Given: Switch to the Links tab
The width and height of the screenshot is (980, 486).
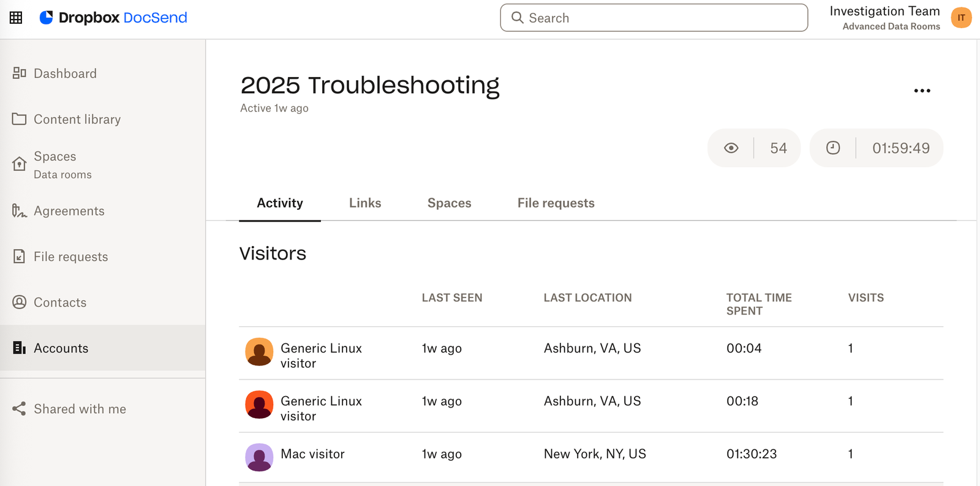Looking at the screenshot, I should click(x=365, y=203).
